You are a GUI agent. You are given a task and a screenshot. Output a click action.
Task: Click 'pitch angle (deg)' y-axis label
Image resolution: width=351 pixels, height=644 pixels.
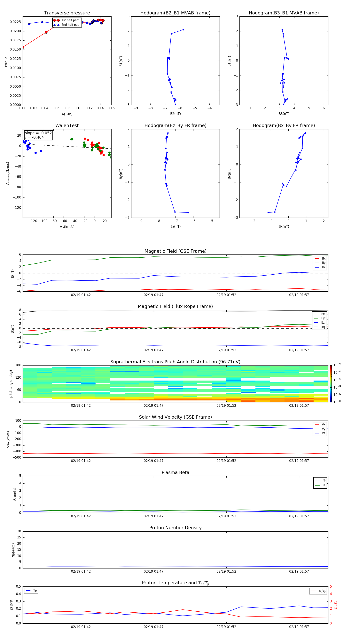pos(11,384)
